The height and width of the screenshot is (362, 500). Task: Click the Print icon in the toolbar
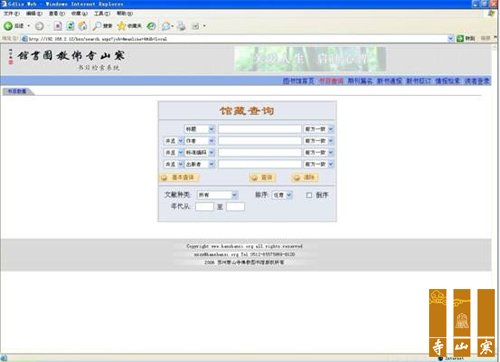coord(181,26)
